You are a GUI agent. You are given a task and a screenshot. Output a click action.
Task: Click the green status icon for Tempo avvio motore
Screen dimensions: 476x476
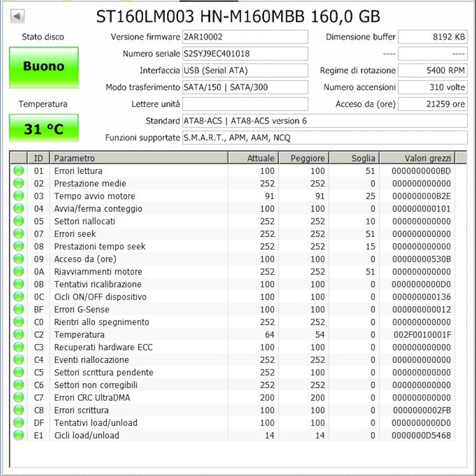click(19, 196)
